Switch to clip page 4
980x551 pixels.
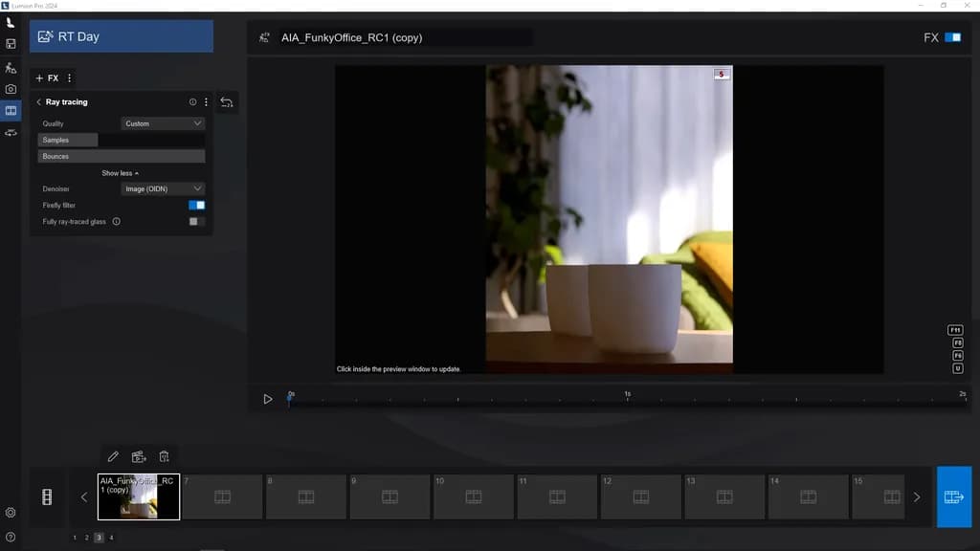111,539
